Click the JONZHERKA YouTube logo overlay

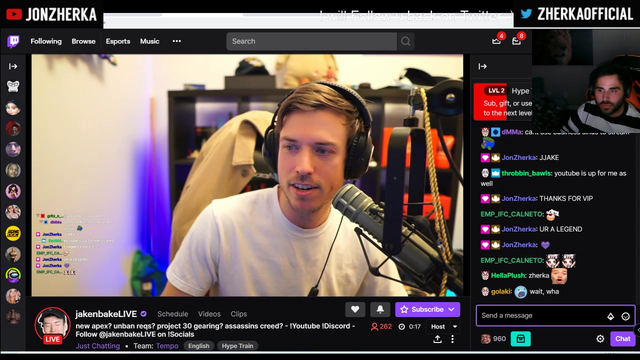(x=14, y=15)
